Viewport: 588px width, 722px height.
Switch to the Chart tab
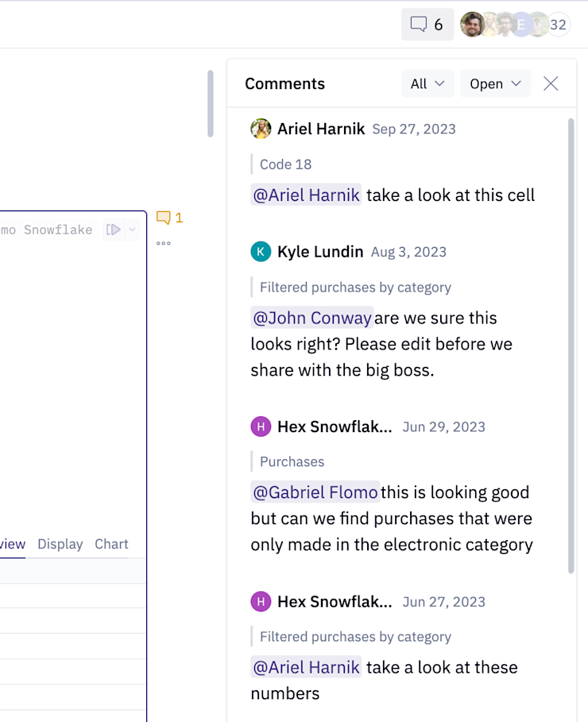[111, 544]
